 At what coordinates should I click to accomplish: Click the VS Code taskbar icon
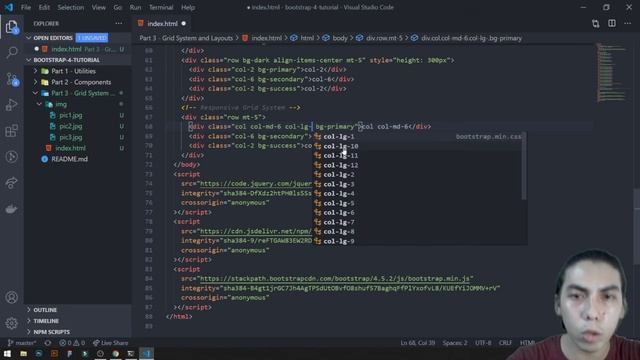tap(147, 353)
